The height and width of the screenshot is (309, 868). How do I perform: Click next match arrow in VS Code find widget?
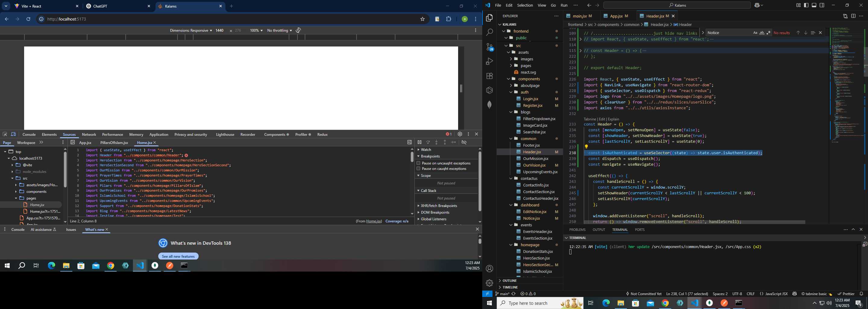[x=806, y=33]
